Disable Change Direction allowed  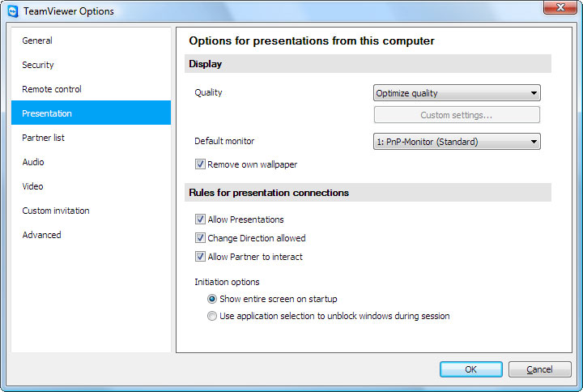[x=200, y=238]
